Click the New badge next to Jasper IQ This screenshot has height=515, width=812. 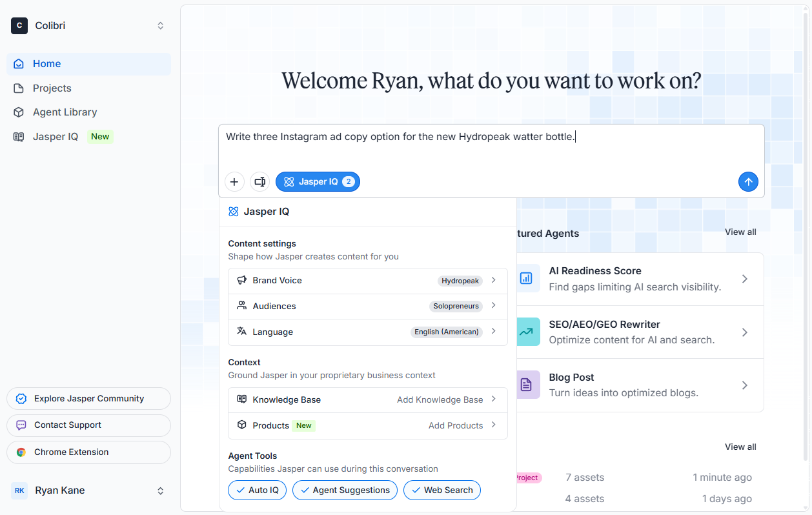[x=100, y=136]
